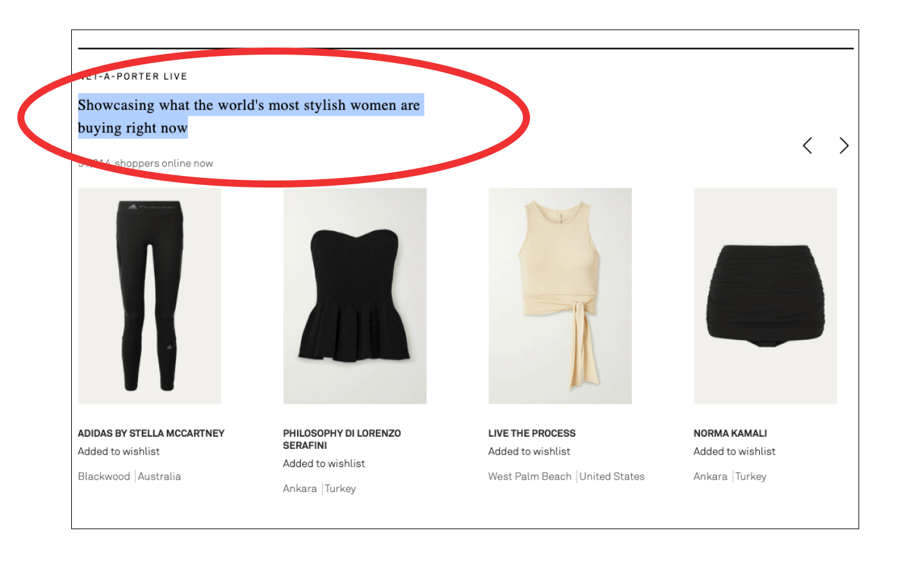924x578 pixels.
Task: Click the previous carousel arrow
Action: click(x=807, y=146)
